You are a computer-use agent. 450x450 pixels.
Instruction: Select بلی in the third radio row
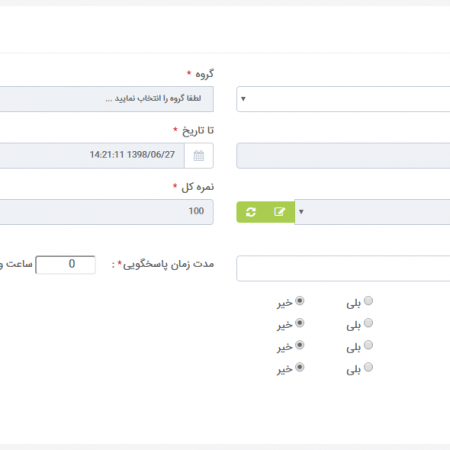coord(368,345)
